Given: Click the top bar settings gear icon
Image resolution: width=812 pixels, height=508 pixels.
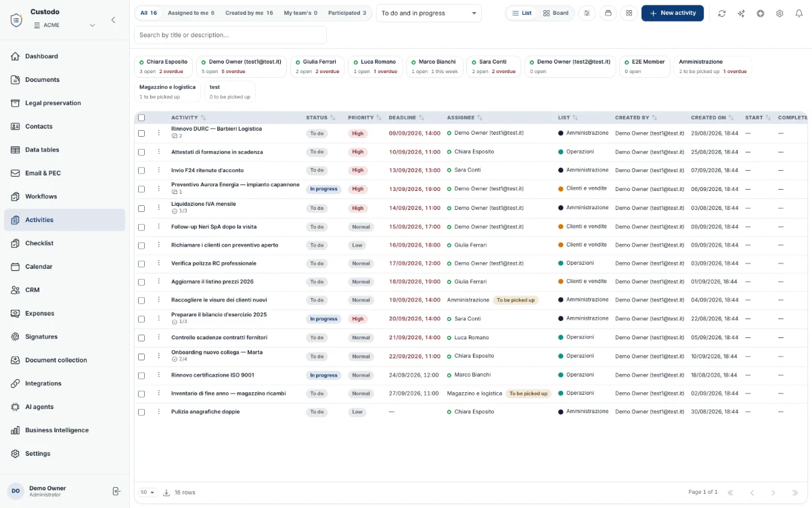Looking at the screenshot, I should pyautogui.click(x=780, y=14).
